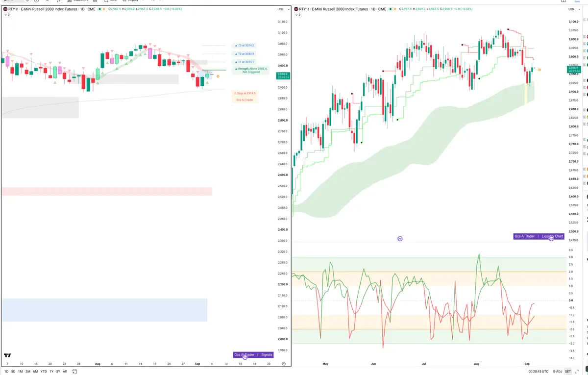Select the All time range

pyautogui.click(x=65, y=372)
